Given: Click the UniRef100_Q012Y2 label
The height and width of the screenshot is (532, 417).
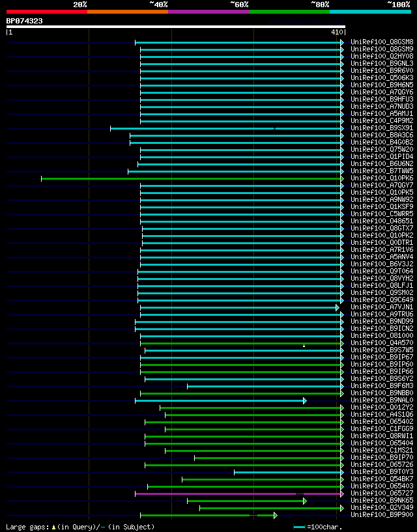Looking at the screenshot, I should tap(382, 407).
